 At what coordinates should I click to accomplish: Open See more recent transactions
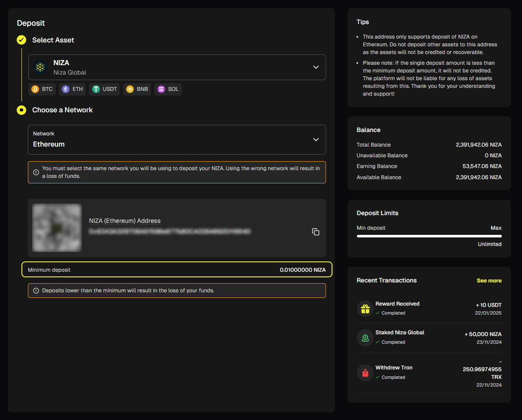(x=489, y=281)
